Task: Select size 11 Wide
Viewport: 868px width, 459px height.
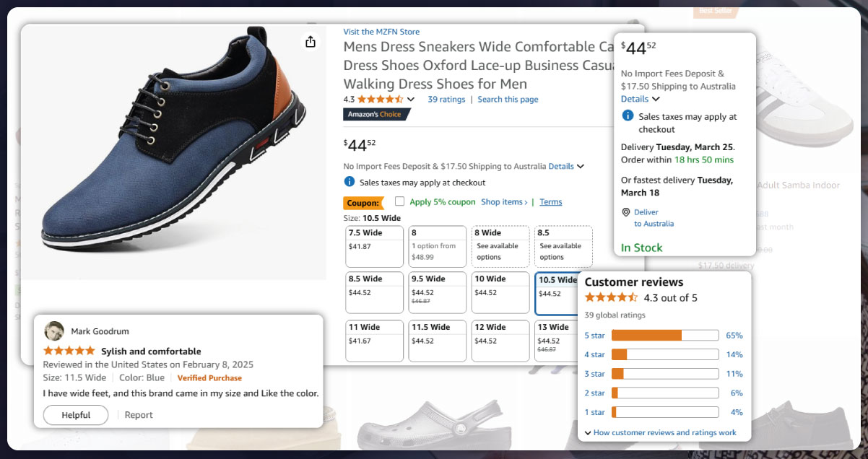Action: [374, 341]
